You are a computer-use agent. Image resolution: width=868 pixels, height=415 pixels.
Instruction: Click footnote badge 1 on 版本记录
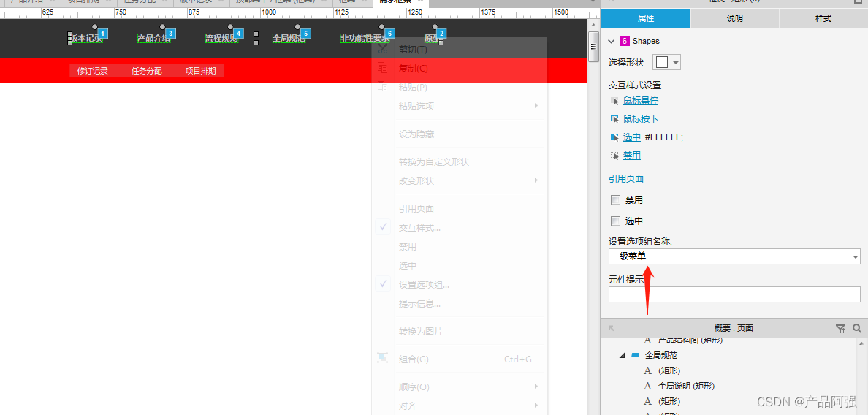coord(102,34)
